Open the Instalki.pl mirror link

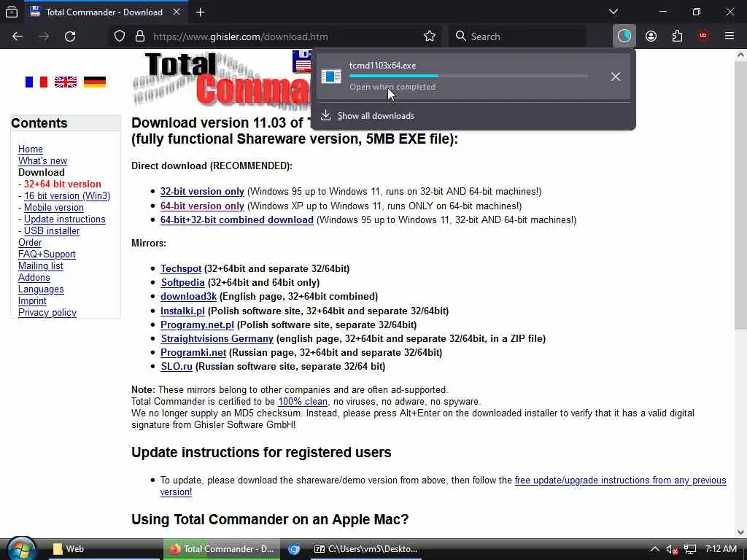click(x=182, y=311)
